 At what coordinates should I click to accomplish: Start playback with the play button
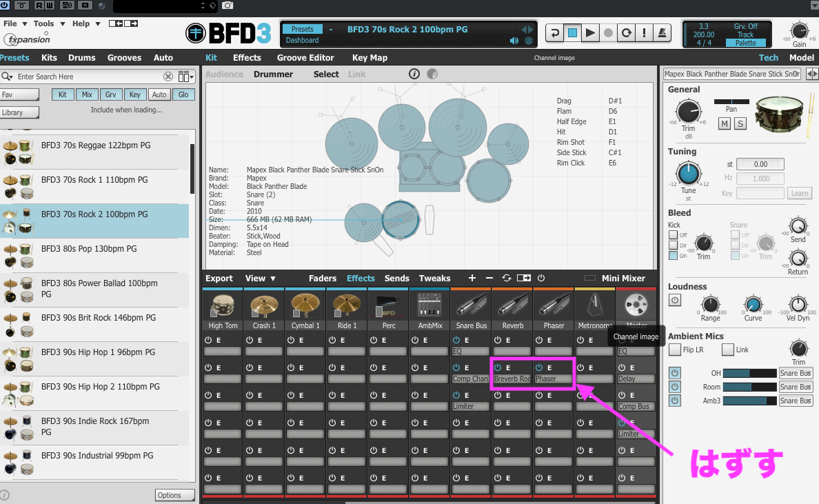590,33
